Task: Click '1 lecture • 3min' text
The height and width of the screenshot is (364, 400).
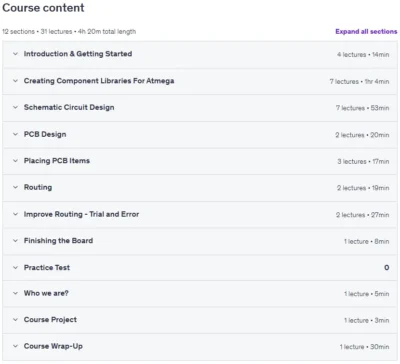Action: 366,320
